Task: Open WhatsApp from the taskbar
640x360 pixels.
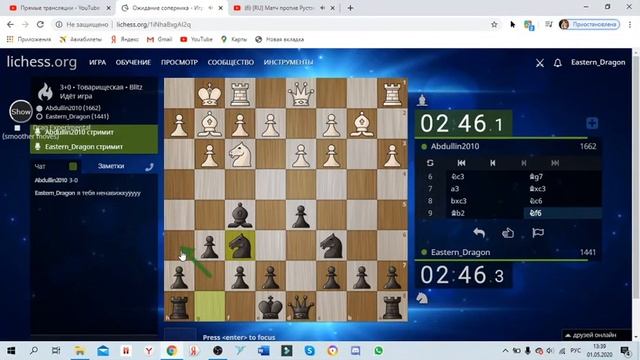Action: [378, 351]
